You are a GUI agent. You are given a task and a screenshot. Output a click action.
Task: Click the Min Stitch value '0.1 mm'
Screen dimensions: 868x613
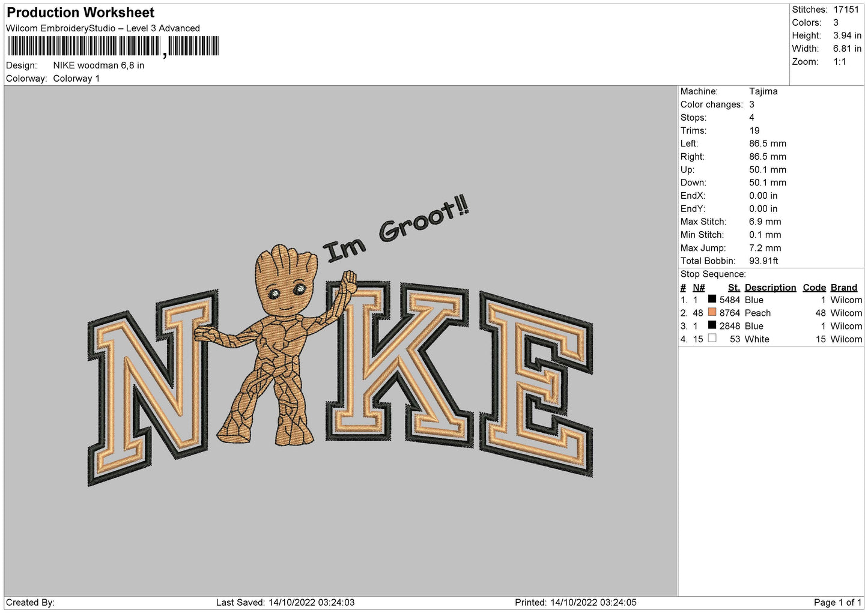coord(765,235)
